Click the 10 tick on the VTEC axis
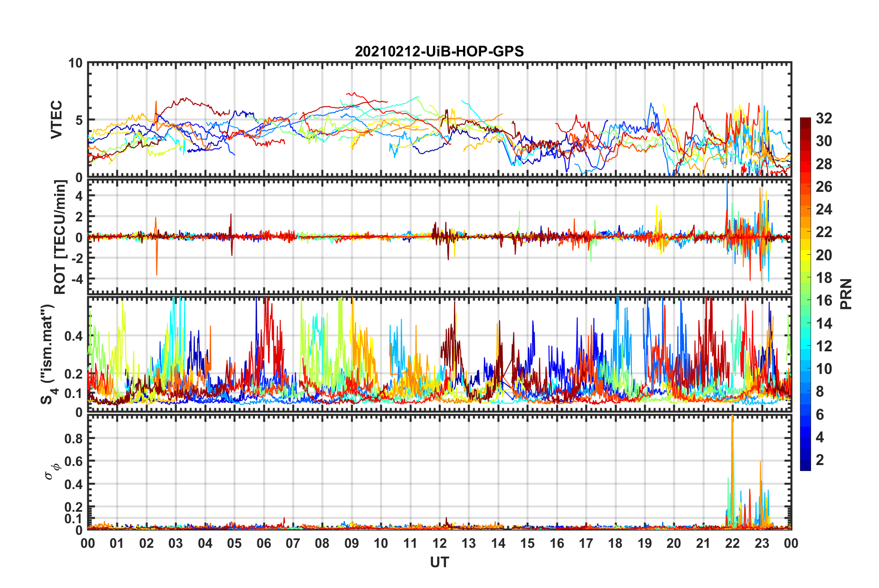 (75, 63)
